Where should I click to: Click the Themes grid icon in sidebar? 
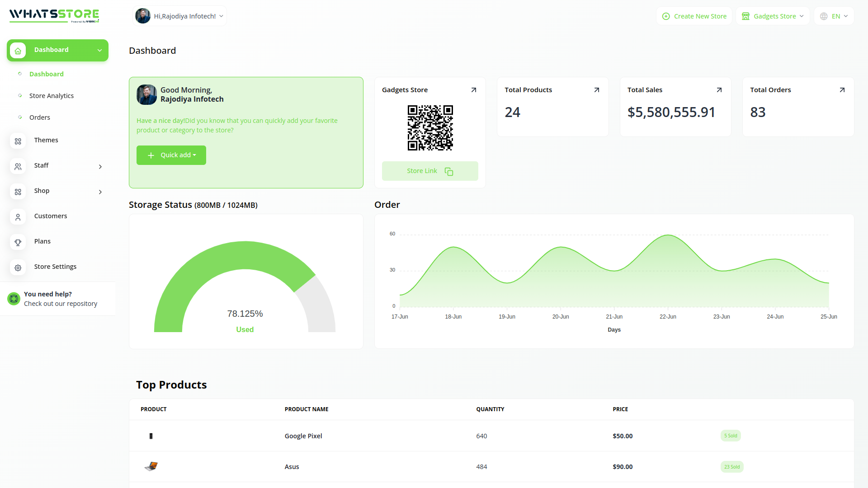point(18,141)
